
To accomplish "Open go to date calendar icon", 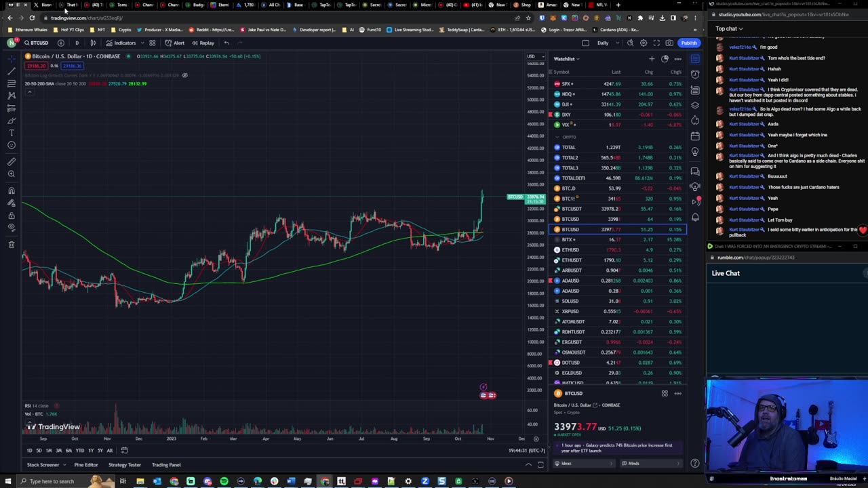I will 124,451.
